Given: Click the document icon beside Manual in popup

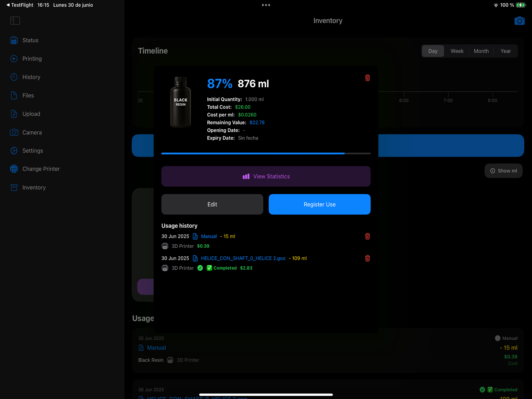Looking at the screenshot, I should pyautogui.click(x=195, y=236).
